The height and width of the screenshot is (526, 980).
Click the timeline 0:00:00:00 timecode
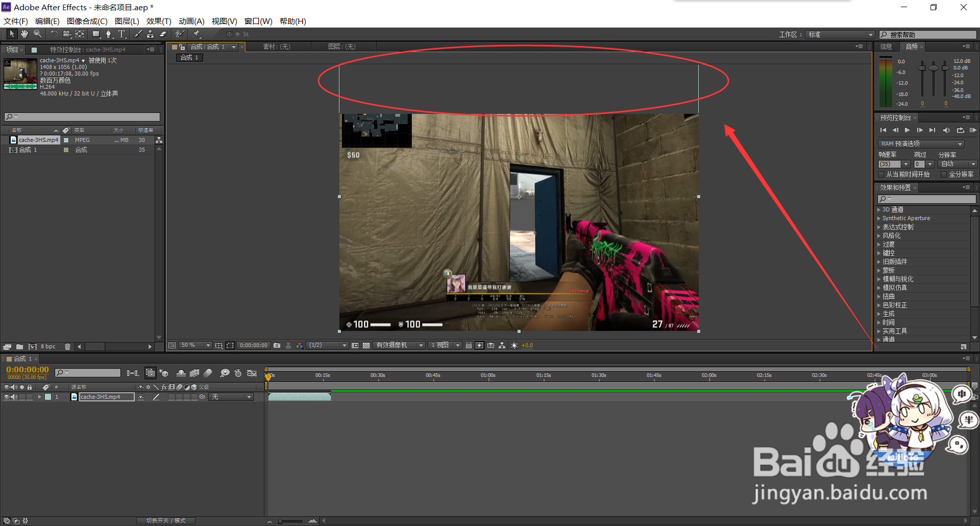tap(28, 370)
